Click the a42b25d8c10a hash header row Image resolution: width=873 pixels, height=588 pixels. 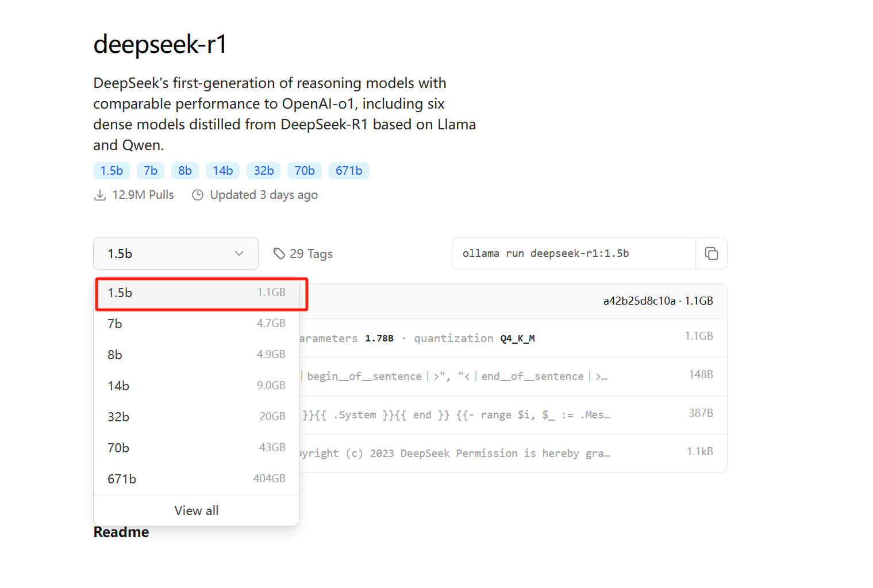tap(513, 301)
